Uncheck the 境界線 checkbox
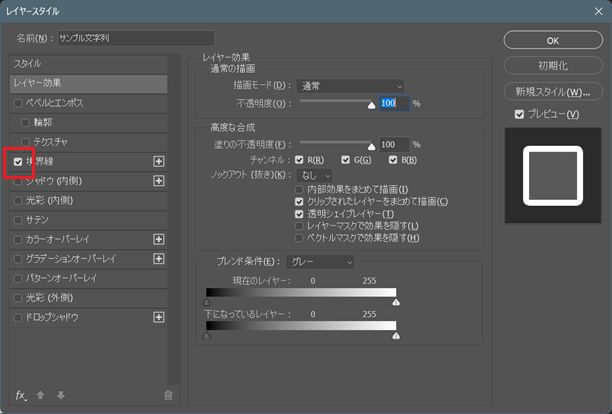Viewport: 612px width, 414px height. pyautogui.click(x=18, y=161)
